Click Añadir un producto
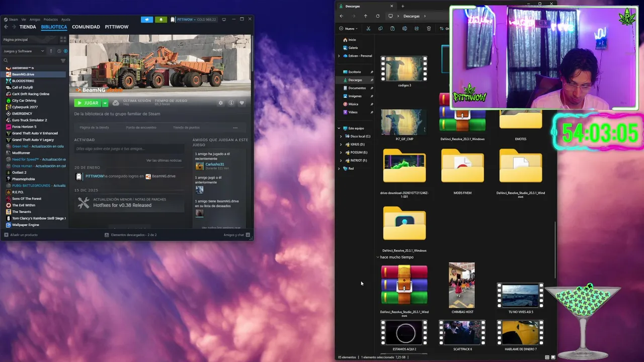This screenshot has width=644, height=362. tap(21, 235)
